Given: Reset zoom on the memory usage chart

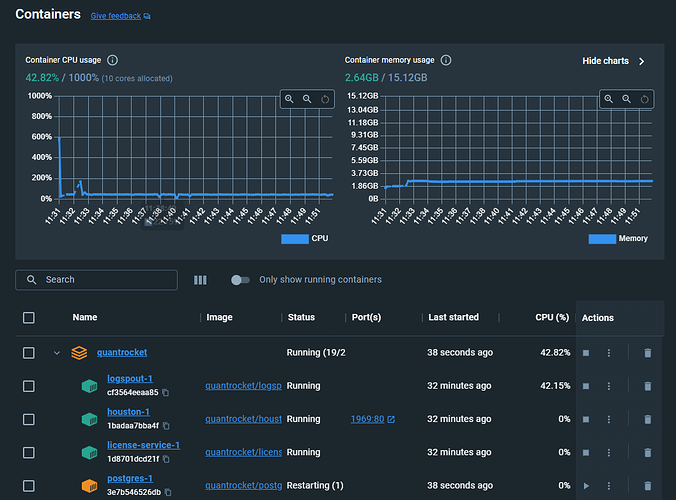Looking at the screenshot, I should point(645,99).
